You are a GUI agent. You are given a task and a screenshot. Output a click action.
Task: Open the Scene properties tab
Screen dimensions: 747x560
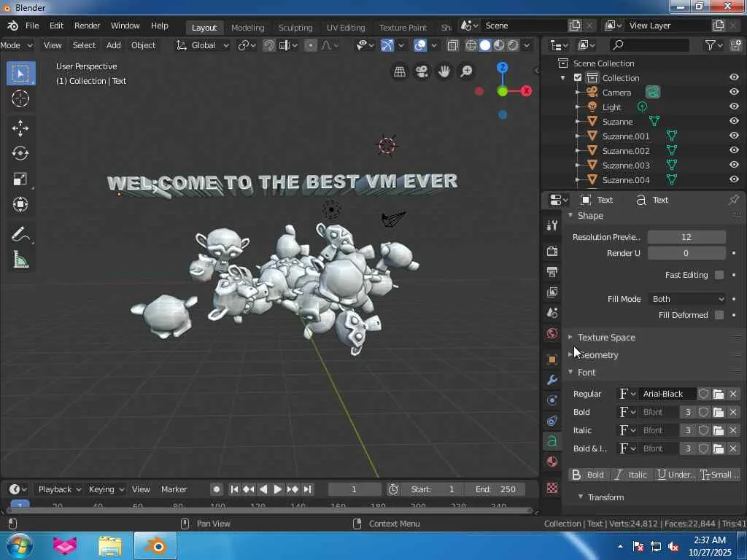point(552,313)
